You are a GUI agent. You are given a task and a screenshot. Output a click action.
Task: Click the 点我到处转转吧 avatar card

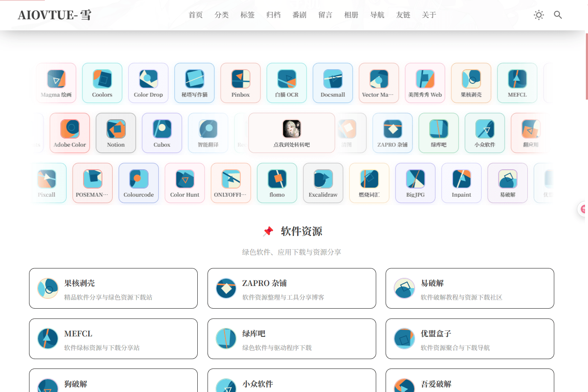tap(292, 133)
